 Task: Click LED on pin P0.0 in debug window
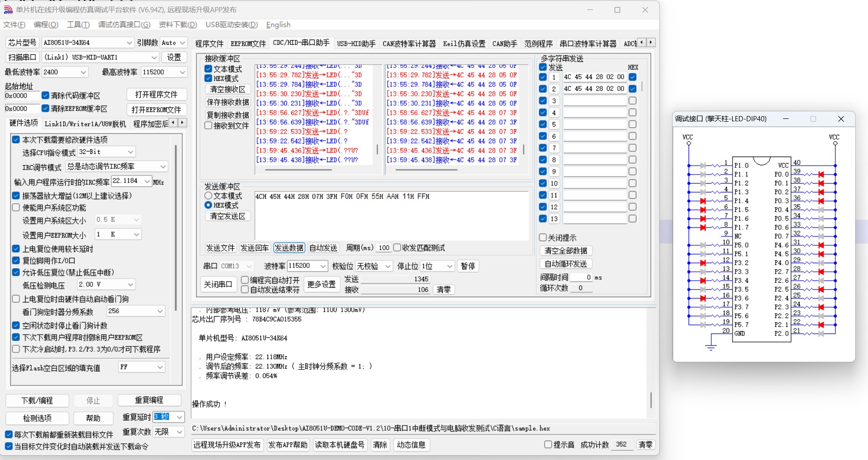tap(821, 175)
